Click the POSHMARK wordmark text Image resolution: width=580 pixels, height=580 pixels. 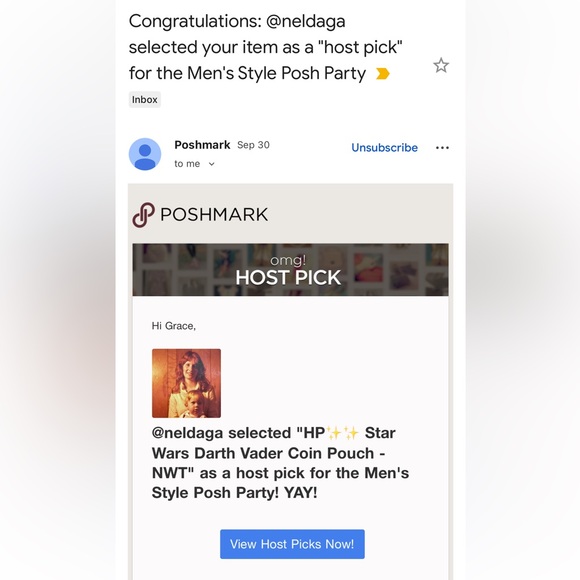(x=214, y=215)
